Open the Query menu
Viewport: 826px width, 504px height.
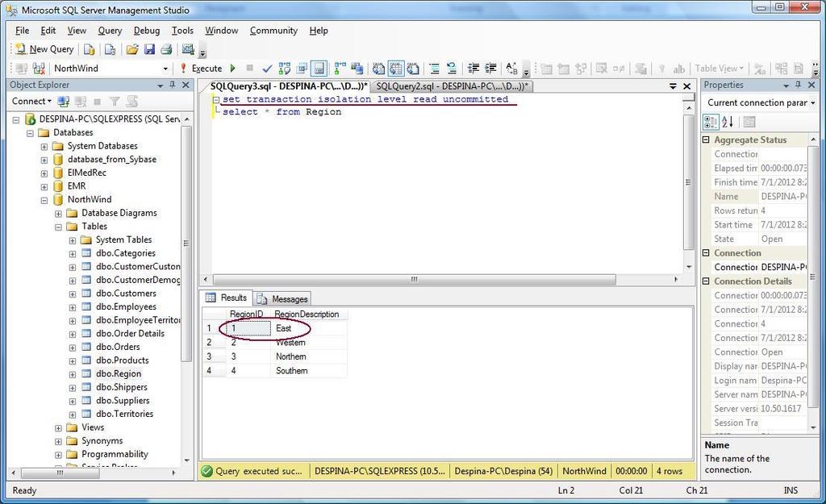(110, 31)
